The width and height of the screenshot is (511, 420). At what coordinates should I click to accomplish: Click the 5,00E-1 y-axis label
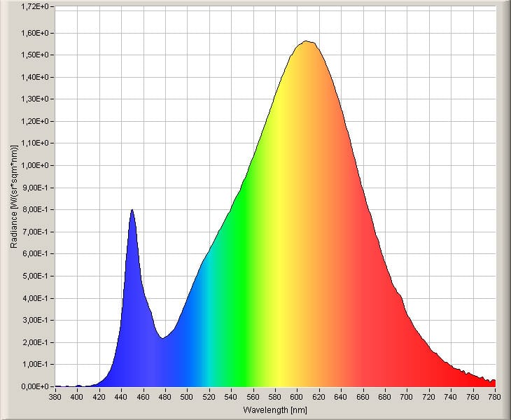click(36, 276)
